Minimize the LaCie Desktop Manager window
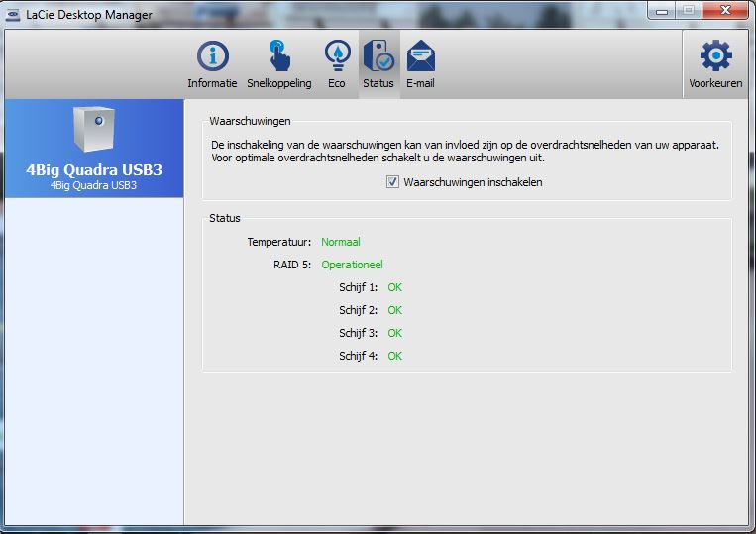This screenshot has height=534, width=756. point(662,11)
